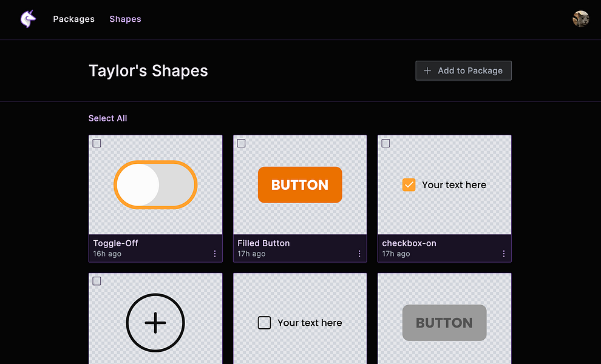The height and width of the screenshot is (364, 601).
Task: Open the Toggle-Off more options menu
Action: (x=215, y=254)
